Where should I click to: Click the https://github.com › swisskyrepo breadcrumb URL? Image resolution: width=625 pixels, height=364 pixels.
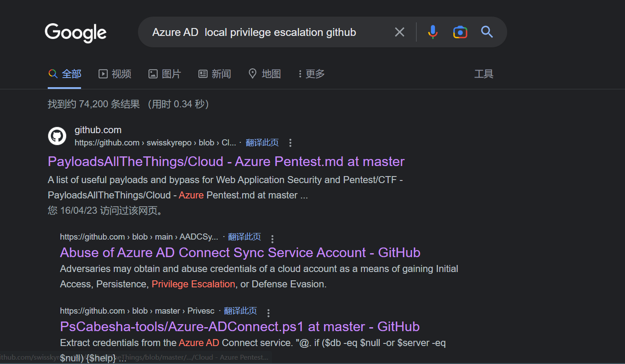click(x=155, y=143)
